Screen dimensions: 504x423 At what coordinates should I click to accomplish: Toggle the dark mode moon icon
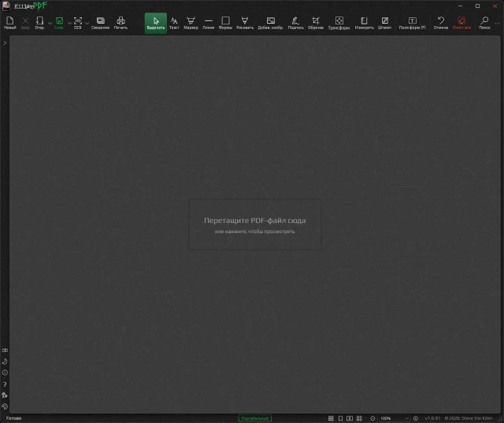pos(5,362)
